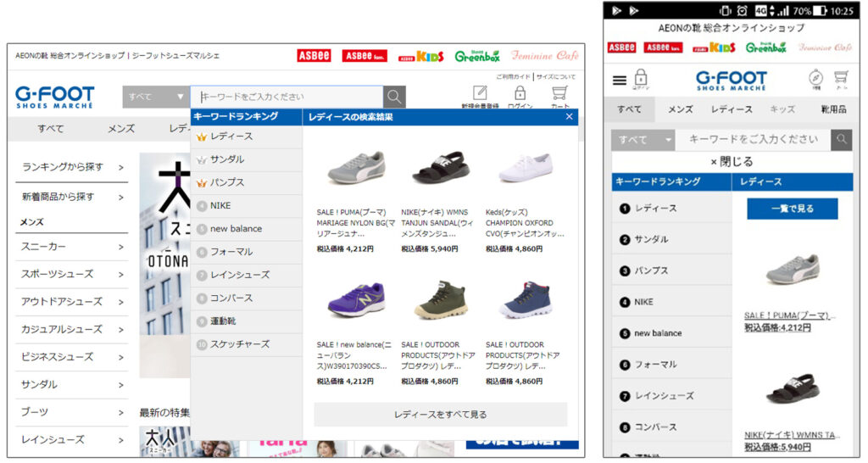The width and height of the screenshot is (868, 463).
Task: Tap the mobile × 閉じる link
Action: (732, 162)
